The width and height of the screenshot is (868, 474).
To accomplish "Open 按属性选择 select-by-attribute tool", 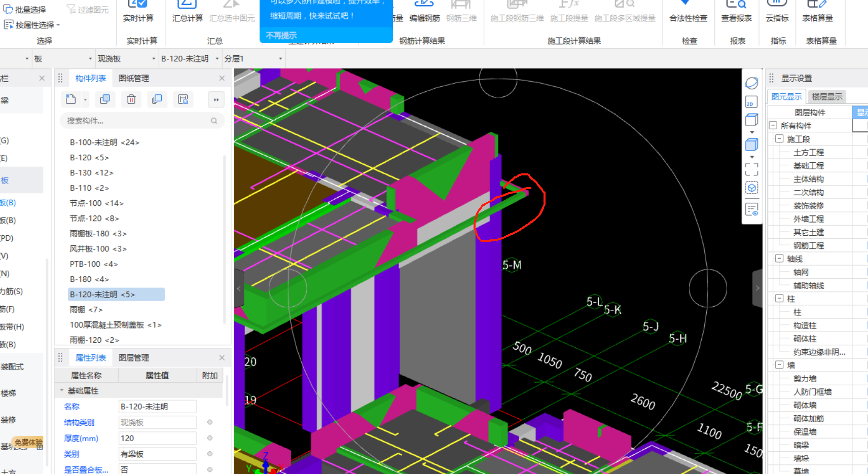I will pos(31,25).
